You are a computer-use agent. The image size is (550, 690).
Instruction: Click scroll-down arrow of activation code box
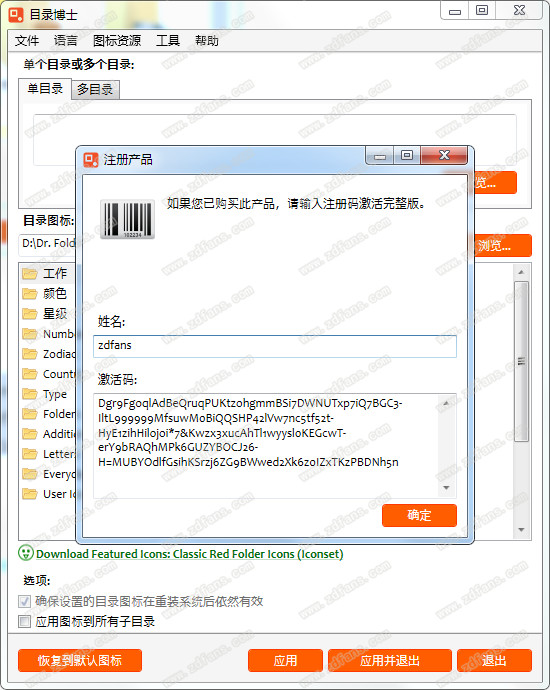[x=446, y=488]
